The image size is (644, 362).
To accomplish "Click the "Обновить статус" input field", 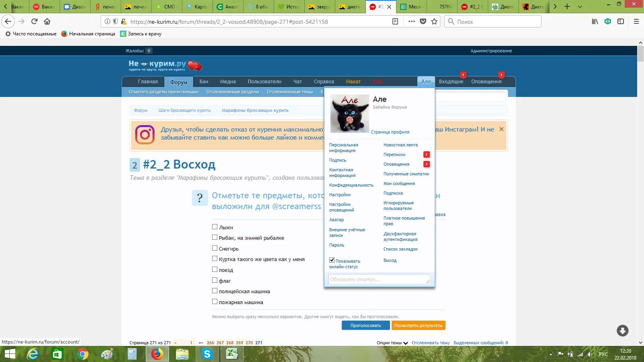I will pyautogui.click(x=379, y=280).
